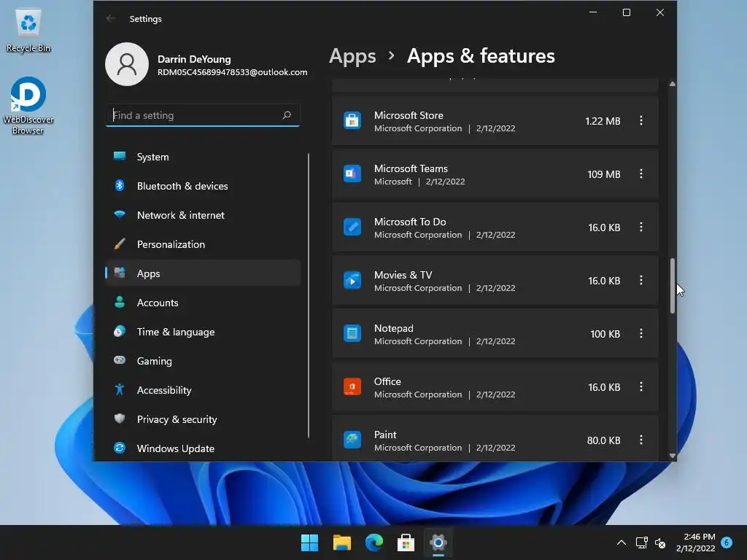This screenshot has width=747, height=560.
Task: Click the Accounts person icon in sidebar
Action: tap(120, 302)
